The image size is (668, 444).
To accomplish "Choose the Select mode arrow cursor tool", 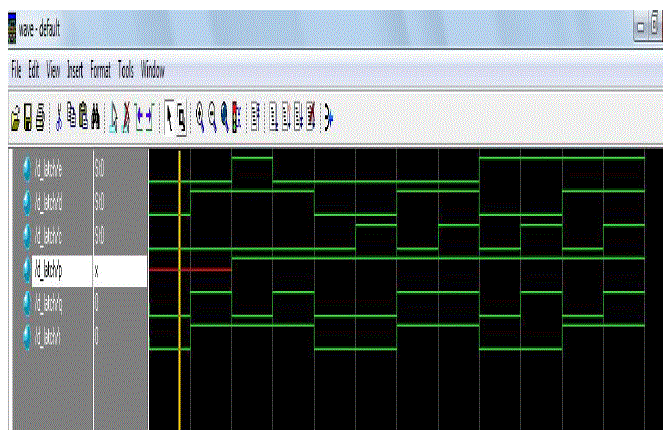I will [x=168, y=118].
